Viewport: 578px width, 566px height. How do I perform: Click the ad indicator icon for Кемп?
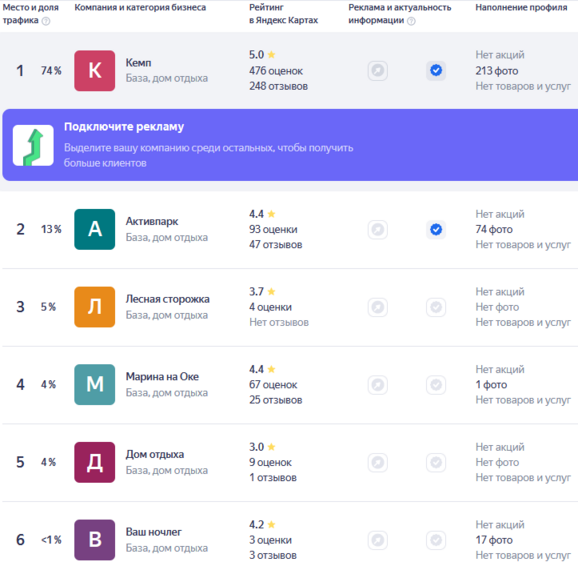point(377,70)
